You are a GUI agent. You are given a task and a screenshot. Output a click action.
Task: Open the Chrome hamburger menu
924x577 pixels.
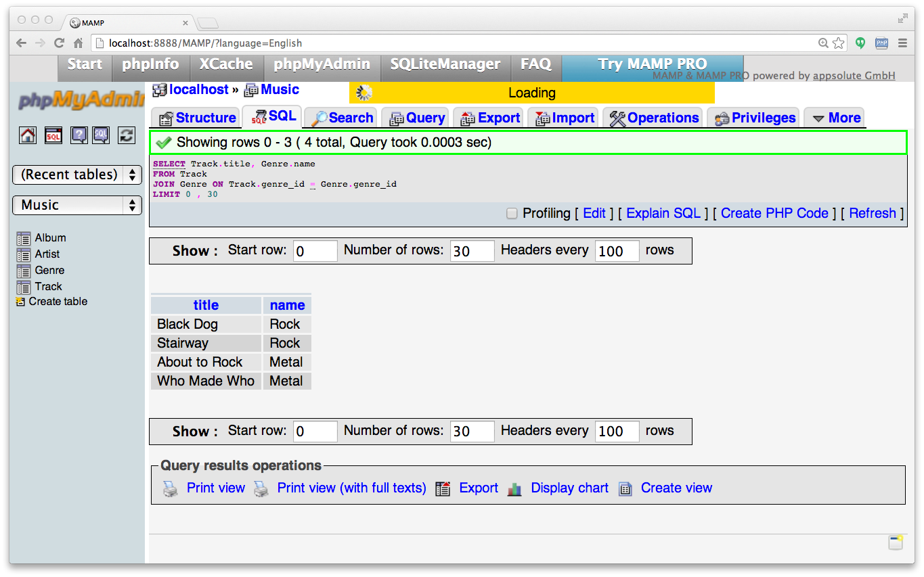pyautogui.click(x=902, y=43)
